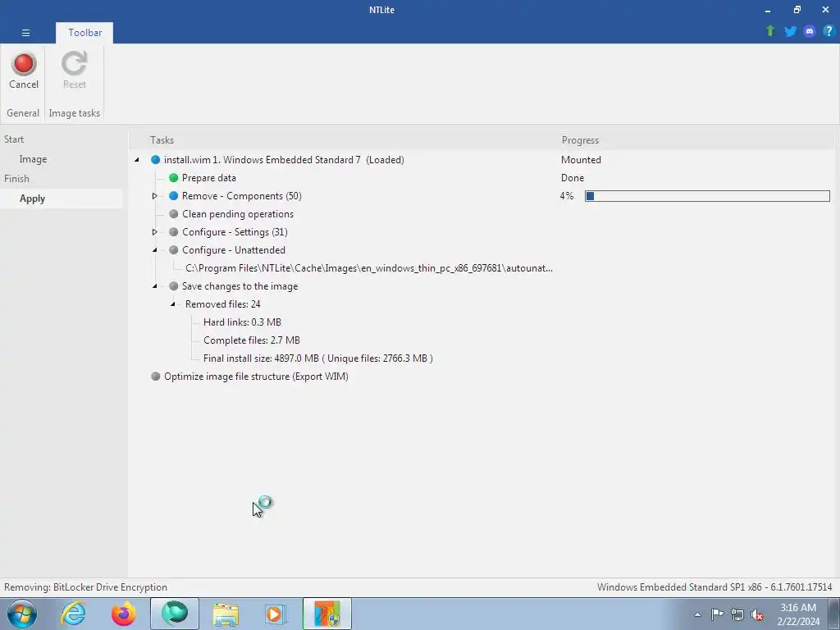Open the taskbar clock showing 3:16 AM
840x630 pixels.
click(x=798, y=614)
